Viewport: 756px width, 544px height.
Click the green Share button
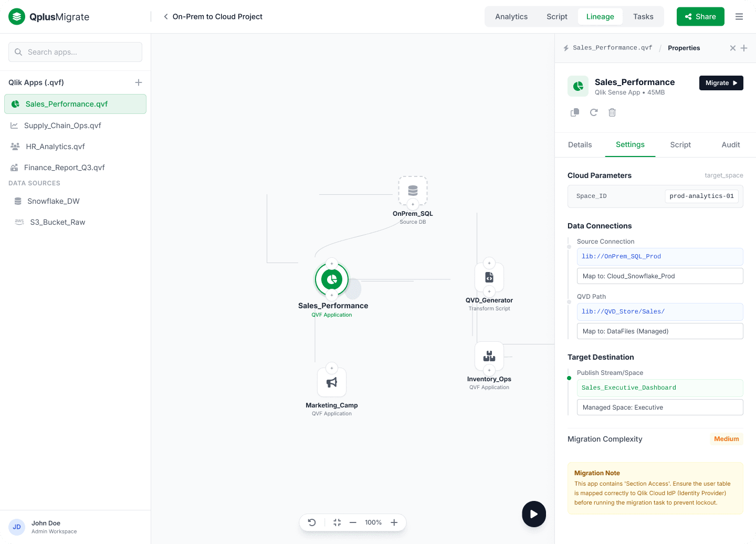click(700, 17)
